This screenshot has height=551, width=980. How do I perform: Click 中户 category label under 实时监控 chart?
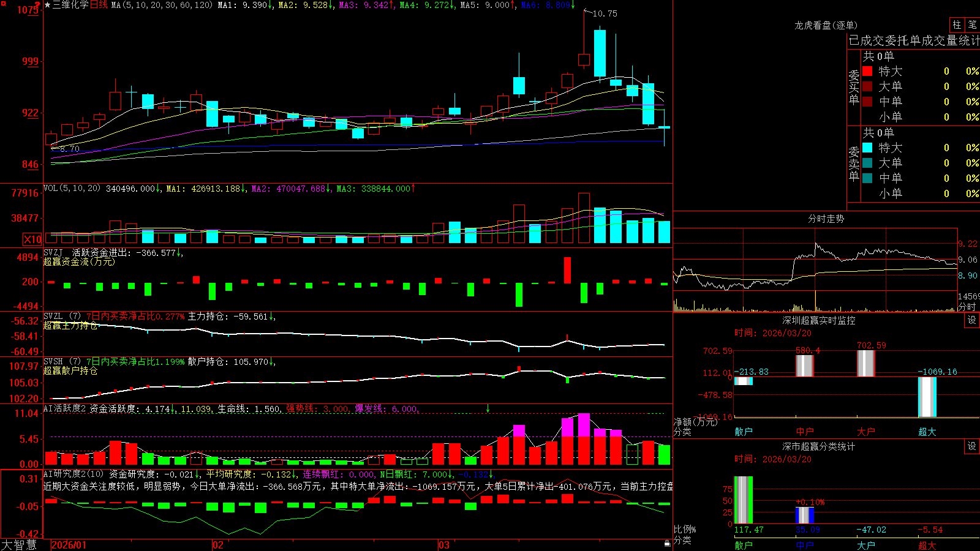(805, 432)
